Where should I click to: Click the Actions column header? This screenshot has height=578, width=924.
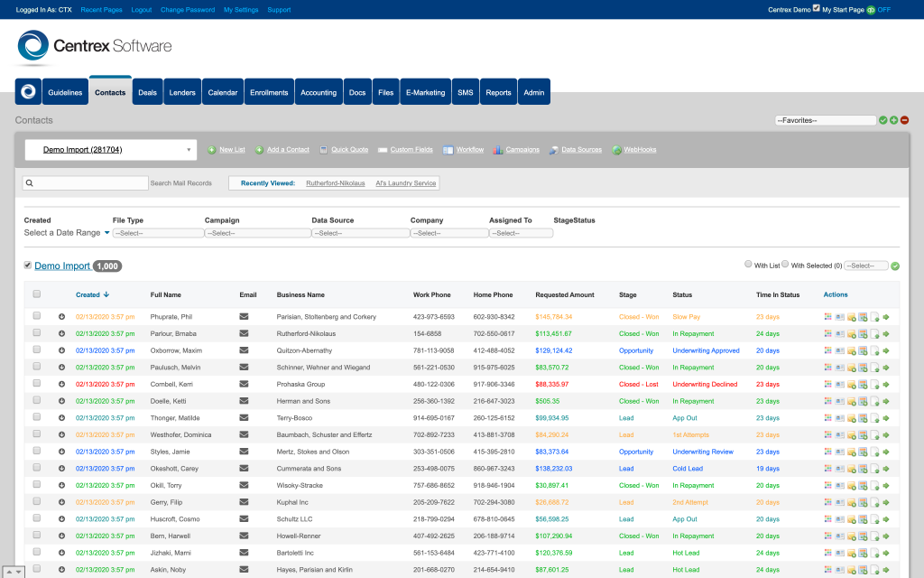click(836, 295)
